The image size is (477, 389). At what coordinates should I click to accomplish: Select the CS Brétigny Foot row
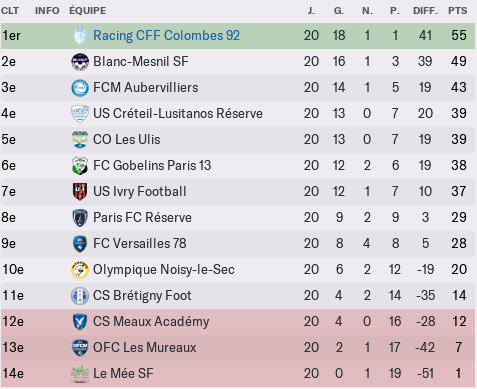[x=238, y=296]
